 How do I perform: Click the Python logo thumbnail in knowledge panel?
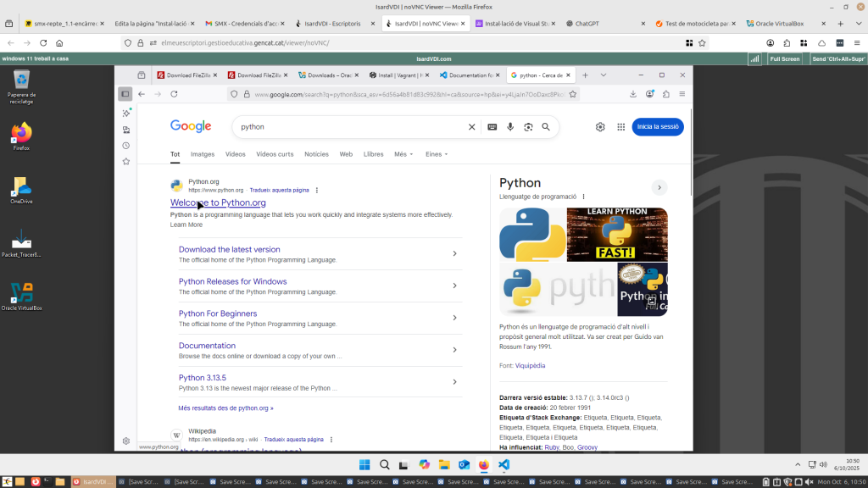pyautogui.click(x=531, y=234)
